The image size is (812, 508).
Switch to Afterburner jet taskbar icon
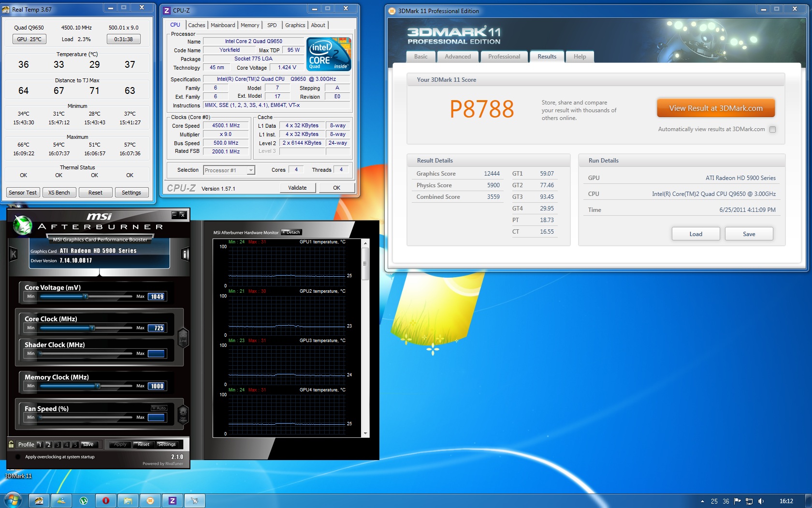coord(195,501)
